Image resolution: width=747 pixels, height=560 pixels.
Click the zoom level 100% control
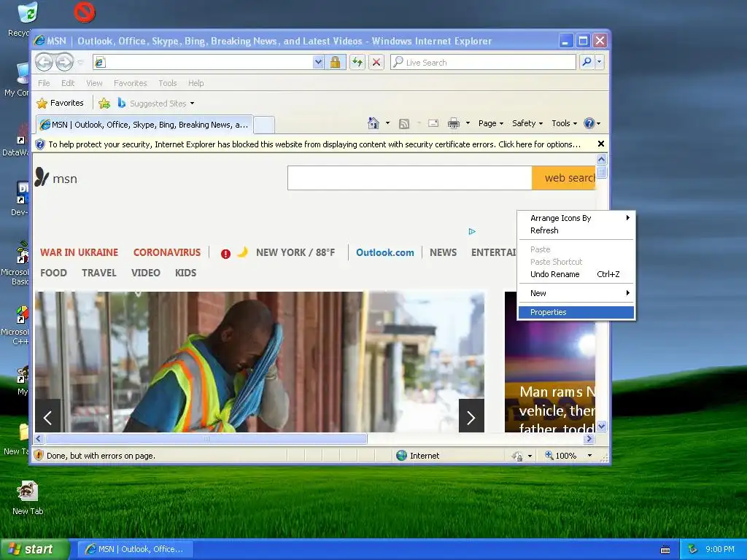(569, 456)
